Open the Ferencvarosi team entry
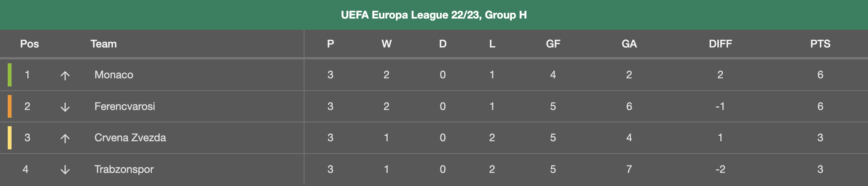Screen dimensions: 868x186 coord(124,106)
